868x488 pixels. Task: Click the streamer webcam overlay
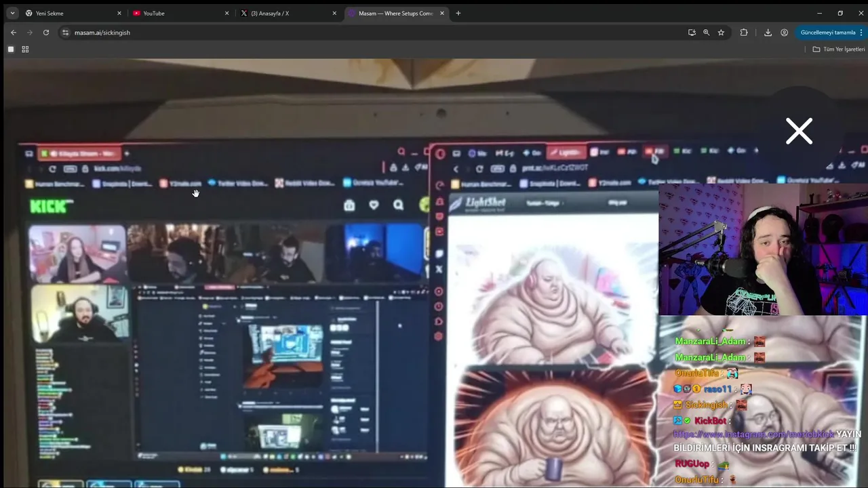763,249
